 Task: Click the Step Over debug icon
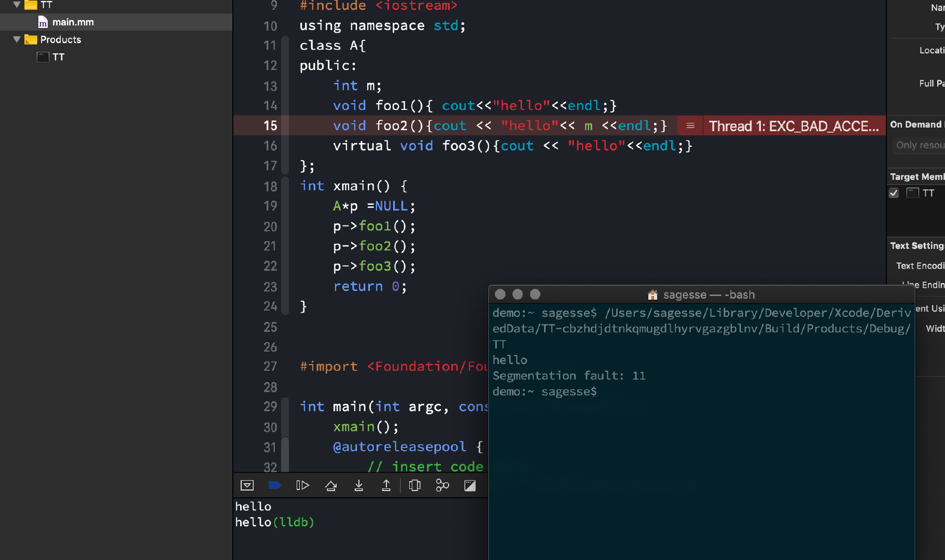point(331,485)
